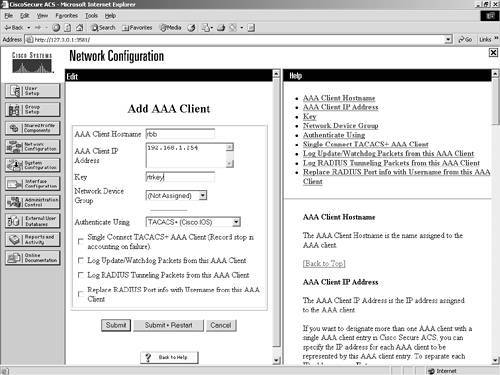Screen dimensions: 500x375
Task: Open Interface Configuration in sidebar
Action: tap(33, 184)
